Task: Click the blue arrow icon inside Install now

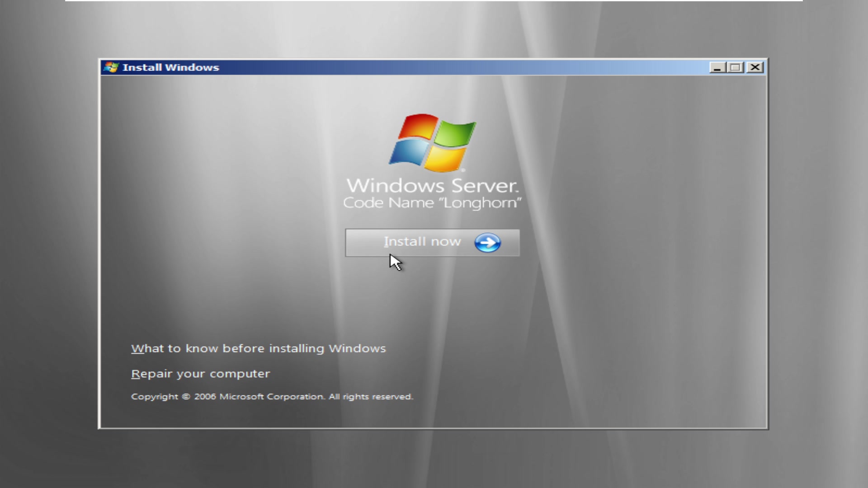Action: (x=487, y=243)
